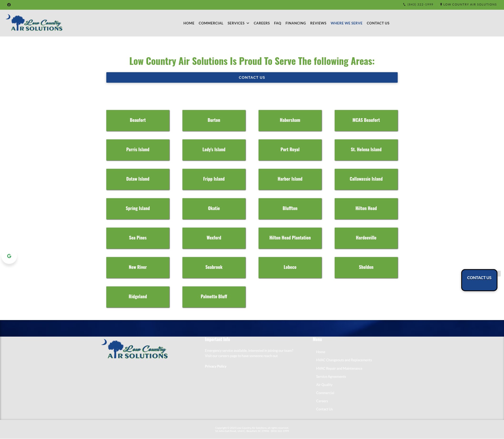This screenshot has height=439, width=504.
Task: Go to Home in the navigation menu
Action: (x=189, y=23)
